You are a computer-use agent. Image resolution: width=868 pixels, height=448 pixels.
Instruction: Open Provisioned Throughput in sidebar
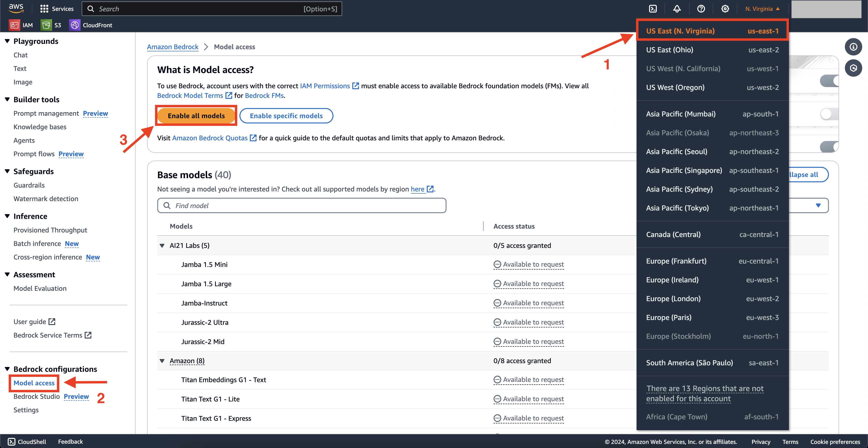(50, 230)
